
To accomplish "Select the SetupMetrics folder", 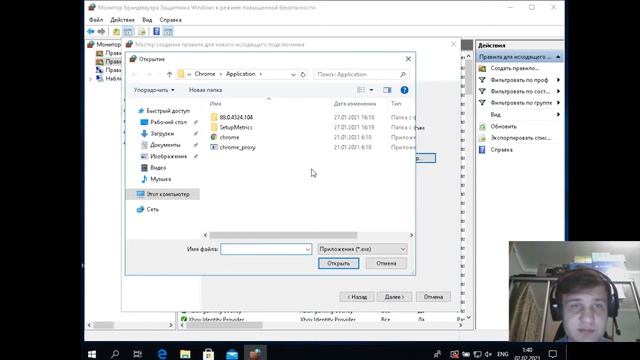I will click(x=236, y=127).
